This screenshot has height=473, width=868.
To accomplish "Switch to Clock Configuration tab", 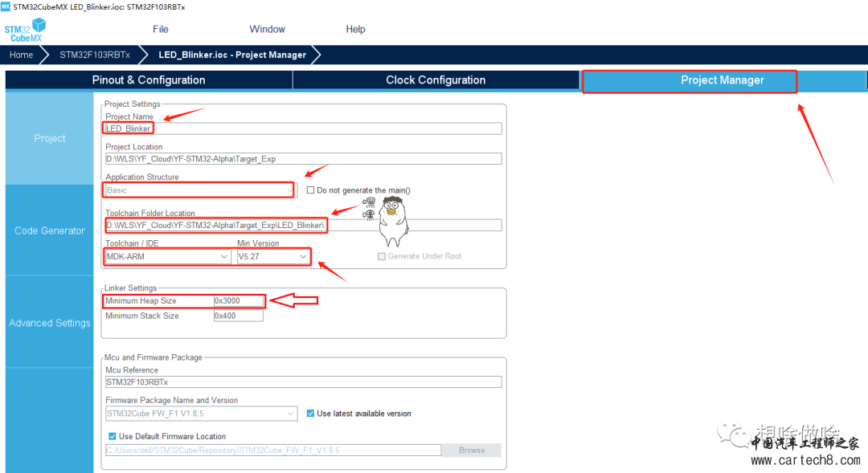I will pos(436,80).
